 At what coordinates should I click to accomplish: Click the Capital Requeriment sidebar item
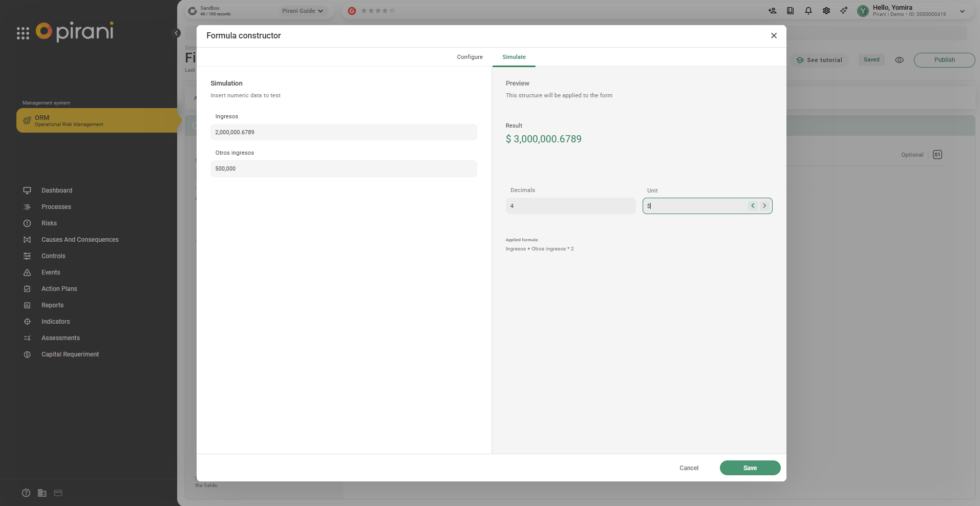(70, 354)
